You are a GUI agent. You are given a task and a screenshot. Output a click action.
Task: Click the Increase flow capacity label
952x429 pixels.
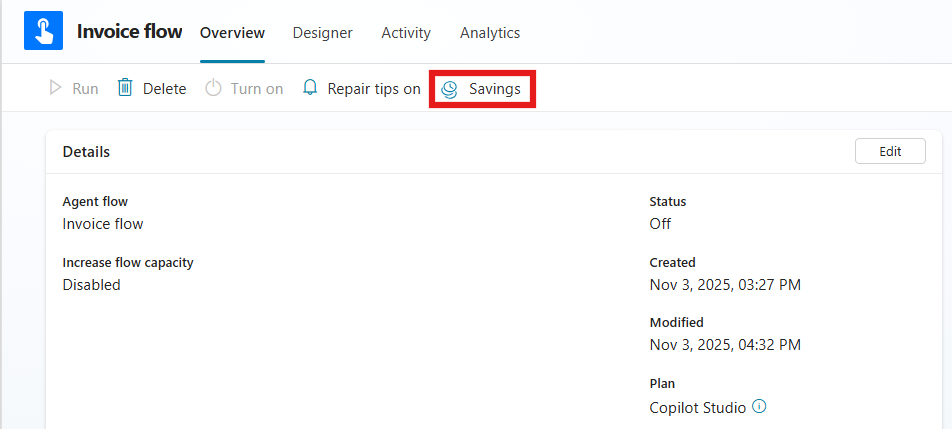tap(128, 263)
